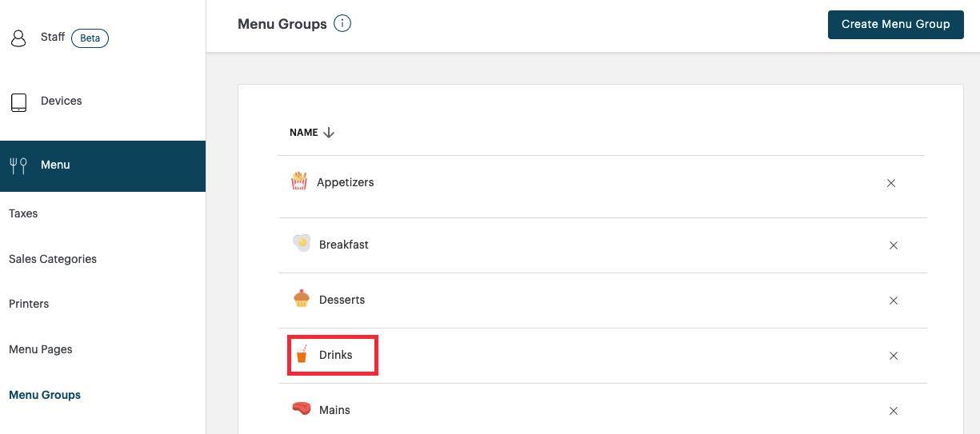
Task: Click the Staff person icon
Action: 18,38
